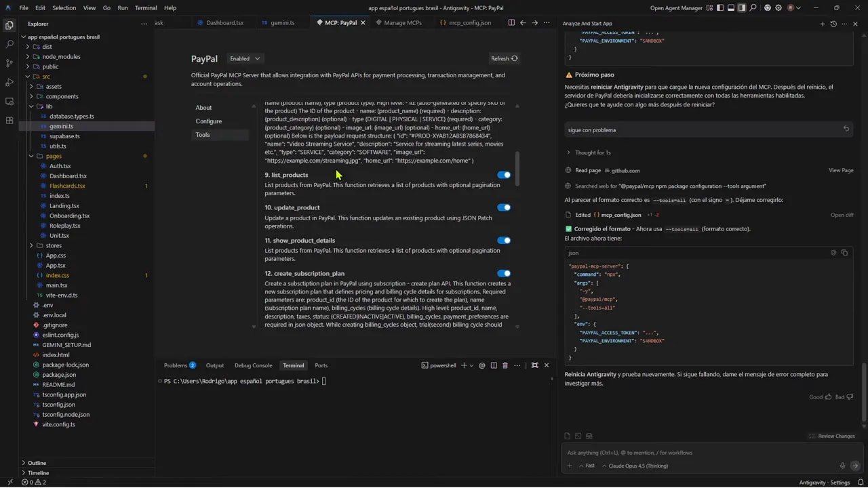The width and height of the screenshot is (868, 488).
Task: Undo the 'sigue con problema' message
Action: (846, 129)
